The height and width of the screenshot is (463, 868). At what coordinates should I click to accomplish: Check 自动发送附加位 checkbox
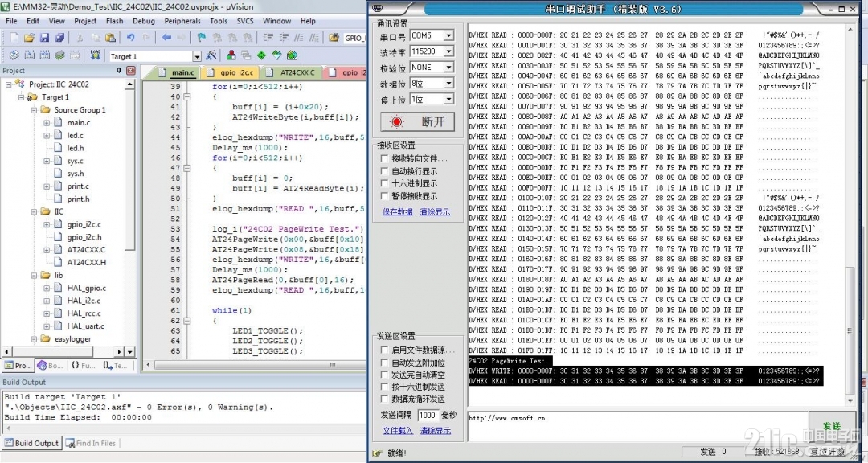[384, 363]
